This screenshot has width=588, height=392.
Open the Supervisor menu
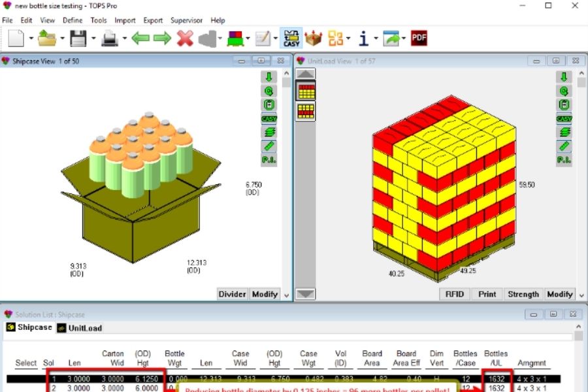[x=186, y=20]
